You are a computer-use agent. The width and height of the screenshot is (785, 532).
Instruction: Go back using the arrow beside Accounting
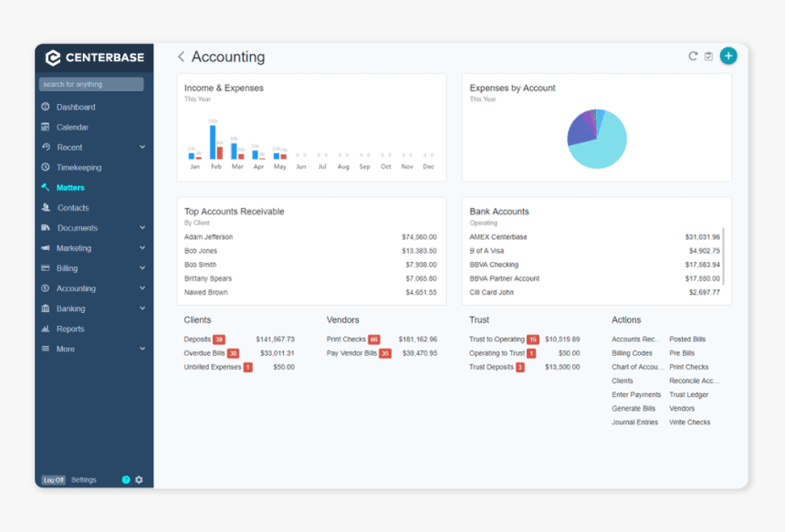(182, 57)
